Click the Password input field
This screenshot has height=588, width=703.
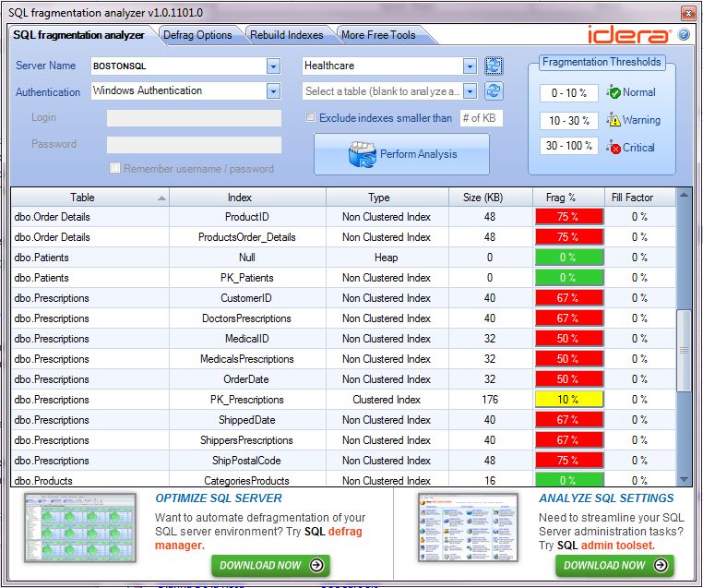[x=194, y=145]
